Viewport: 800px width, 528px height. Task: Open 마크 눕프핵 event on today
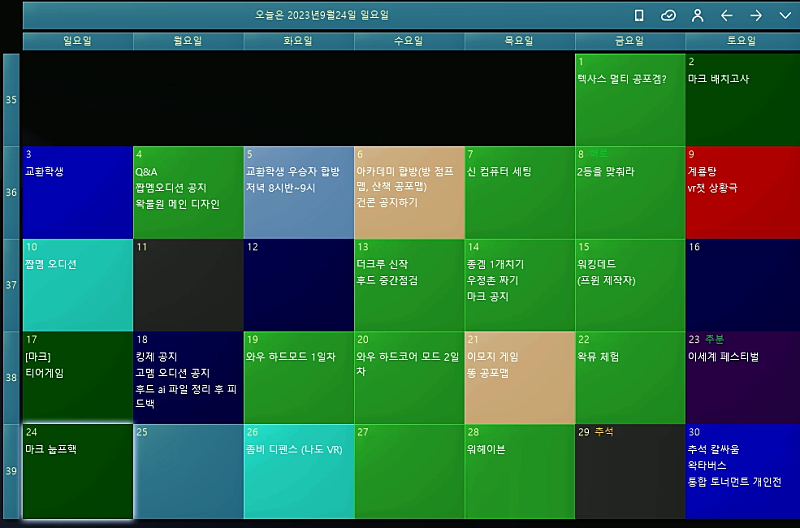[x=51, y=449]
